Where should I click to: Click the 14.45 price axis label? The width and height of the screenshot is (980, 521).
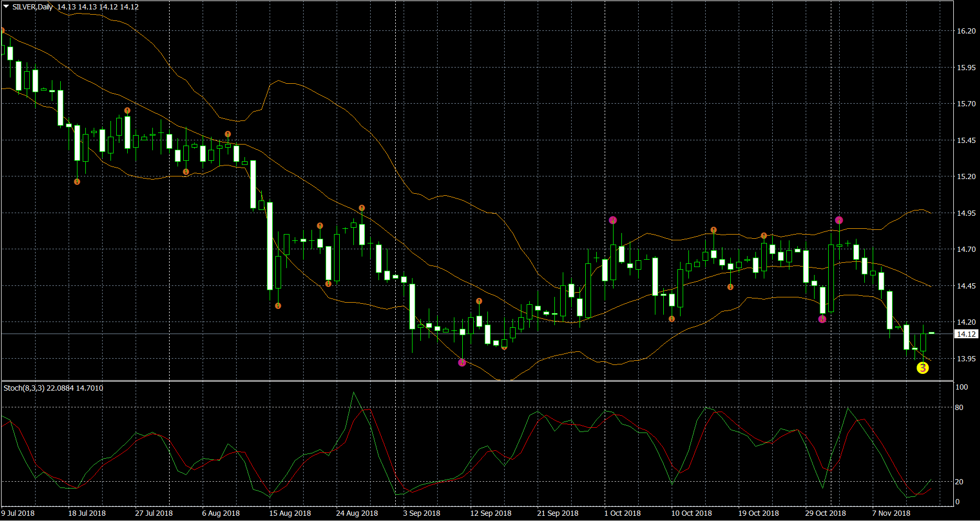pyautogui.click(x=966, y=286)
